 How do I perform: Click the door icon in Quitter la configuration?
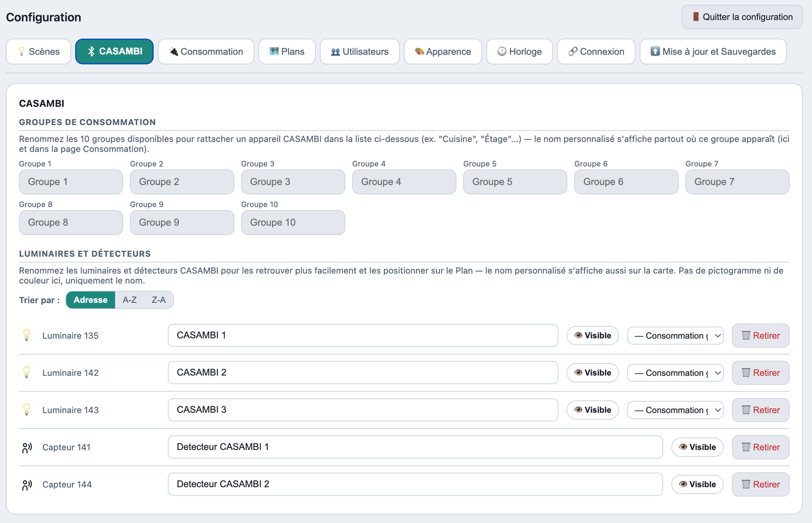(696, 17)
